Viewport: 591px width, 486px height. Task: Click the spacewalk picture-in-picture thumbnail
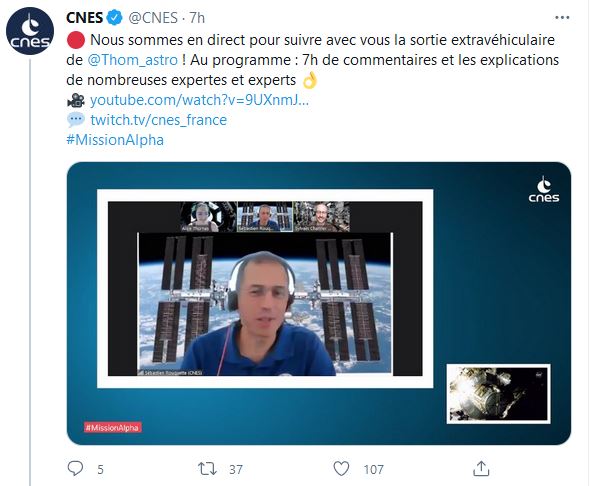pyautogui.click(x=498, y=394)
